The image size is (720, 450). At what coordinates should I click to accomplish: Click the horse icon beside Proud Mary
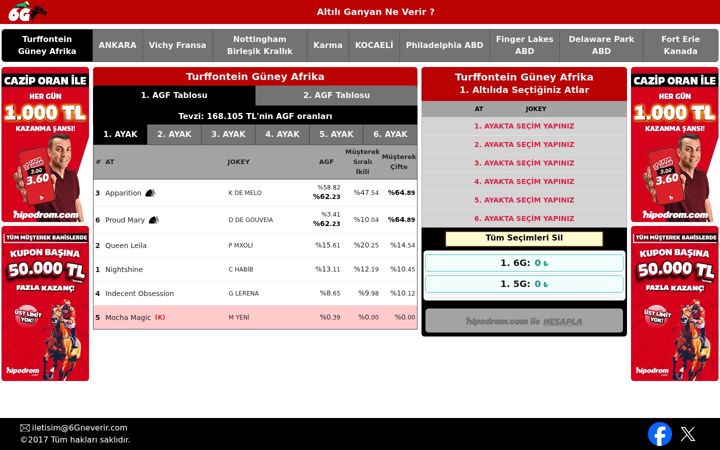(x=153, y=220)
